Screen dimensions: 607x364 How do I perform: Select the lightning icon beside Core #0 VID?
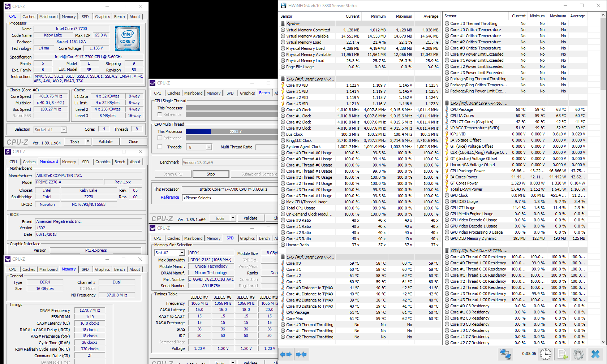[283, 85]
